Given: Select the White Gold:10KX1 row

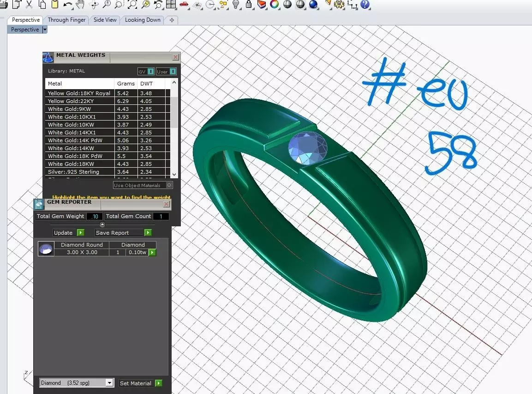Looking at the screenshot, I should (x=108, y=116).
